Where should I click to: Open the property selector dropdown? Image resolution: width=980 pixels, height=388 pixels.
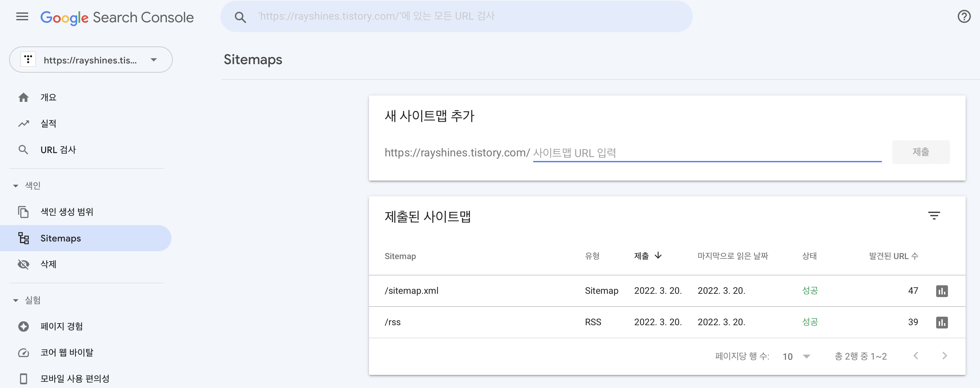pyautogui.click(x=154, y=59)
